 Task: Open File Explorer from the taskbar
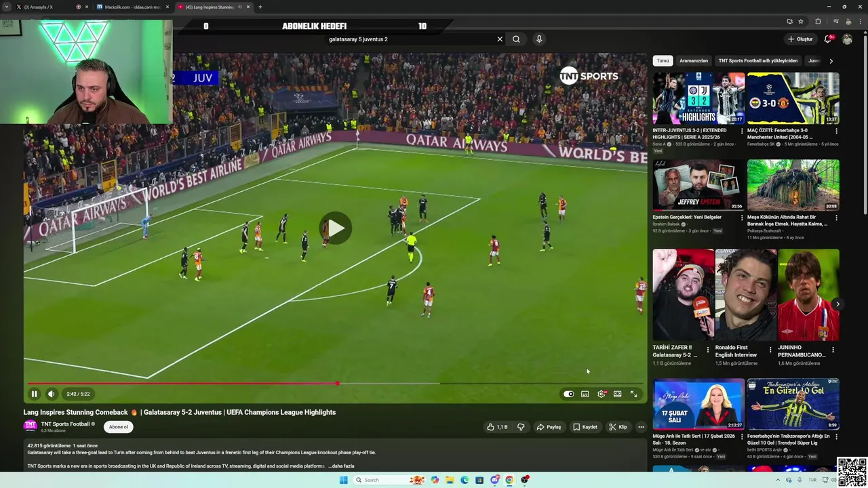tap(450, 480)
